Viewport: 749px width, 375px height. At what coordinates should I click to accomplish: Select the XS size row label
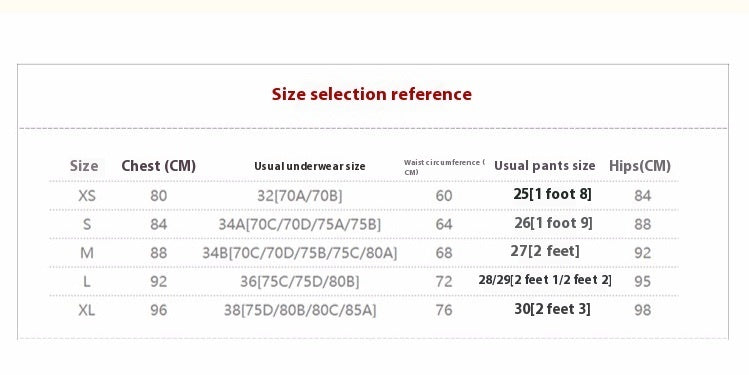[87, 195]
